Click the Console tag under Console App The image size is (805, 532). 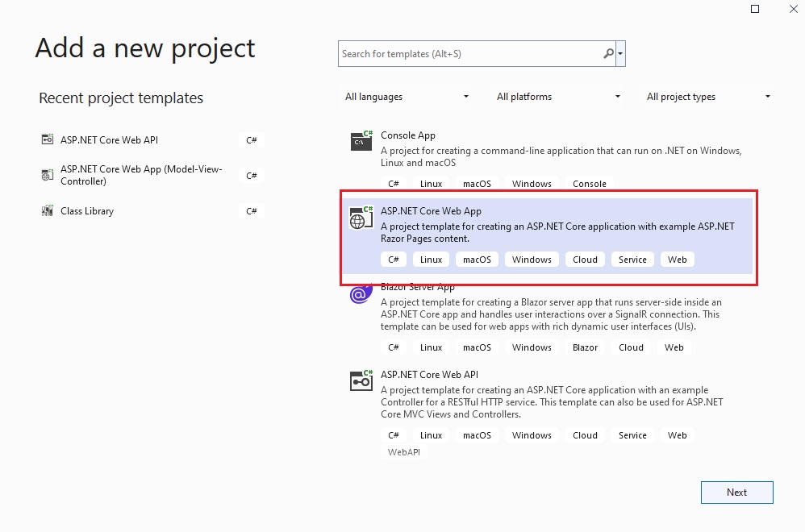pos(590,184)
